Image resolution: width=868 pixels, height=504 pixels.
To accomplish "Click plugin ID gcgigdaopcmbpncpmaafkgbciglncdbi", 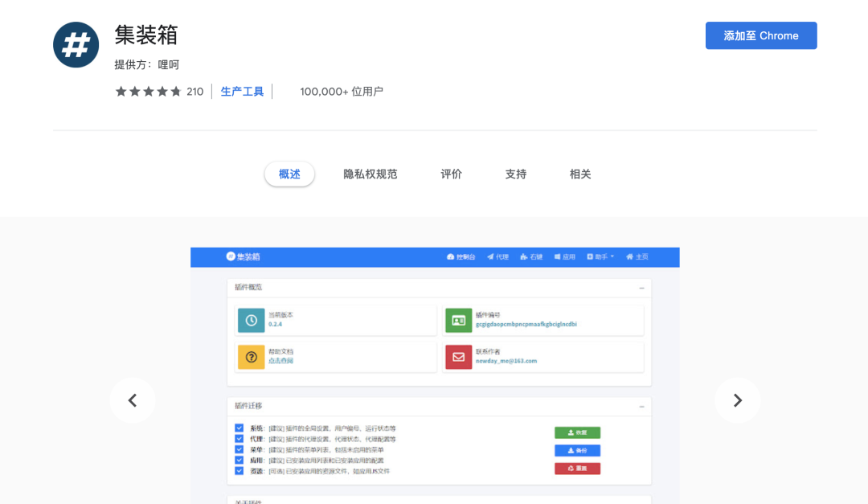I will click(526, 325).
